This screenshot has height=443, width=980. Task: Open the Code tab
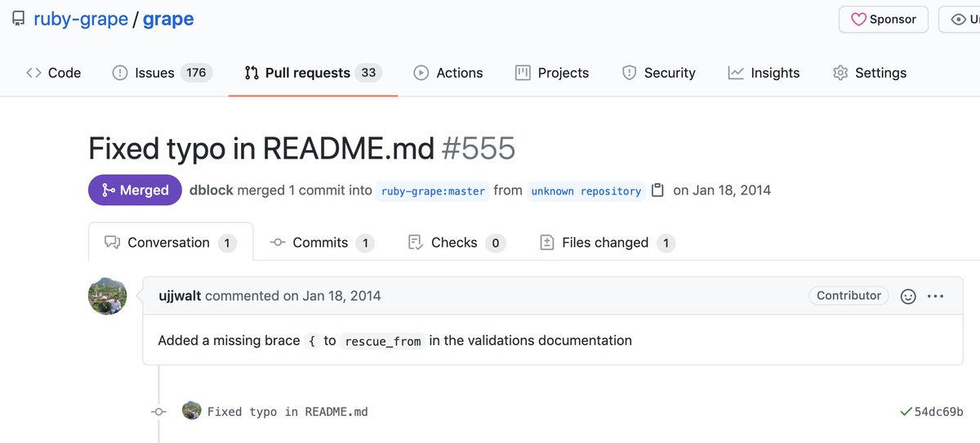click(53, 73)
